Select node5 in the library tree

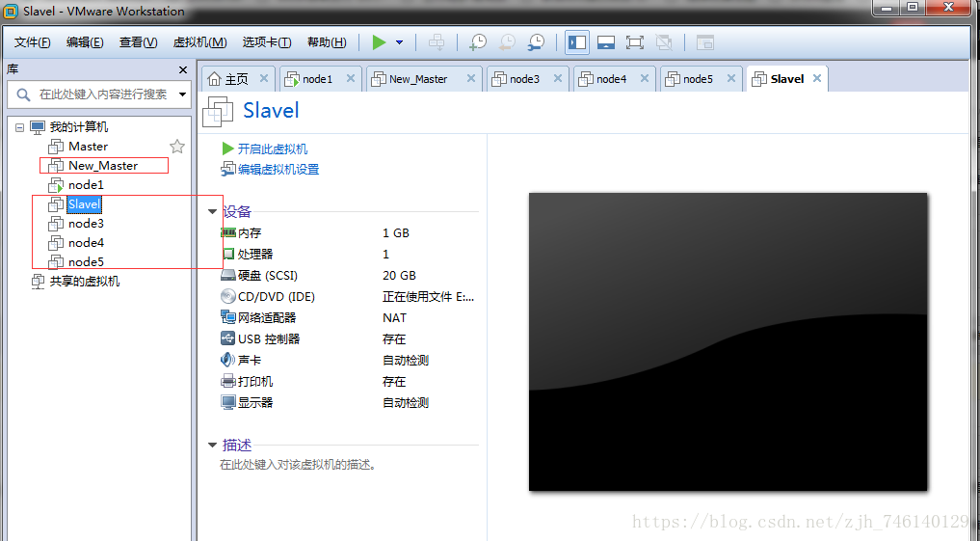[x=87, y=262]
